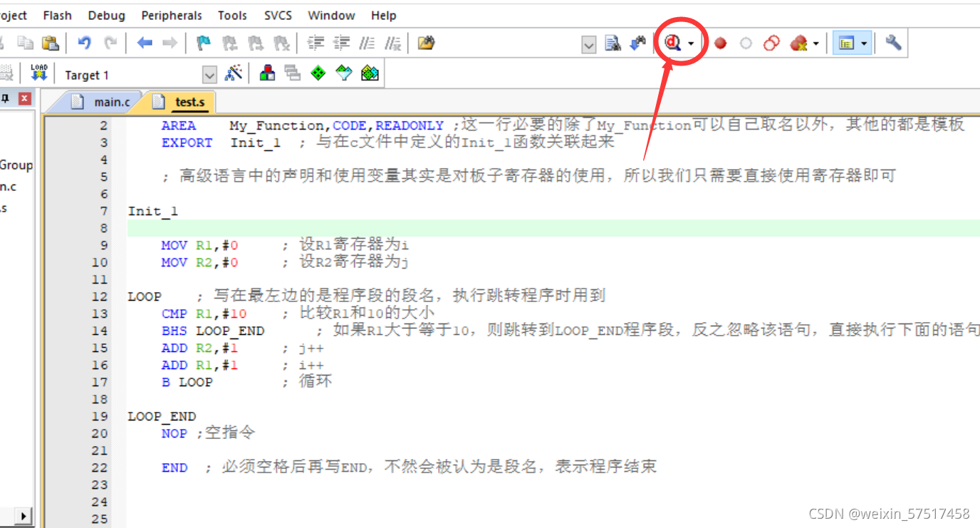Click the LOOP label on line 12
The image size is (980, 528).
pos(145,296)
